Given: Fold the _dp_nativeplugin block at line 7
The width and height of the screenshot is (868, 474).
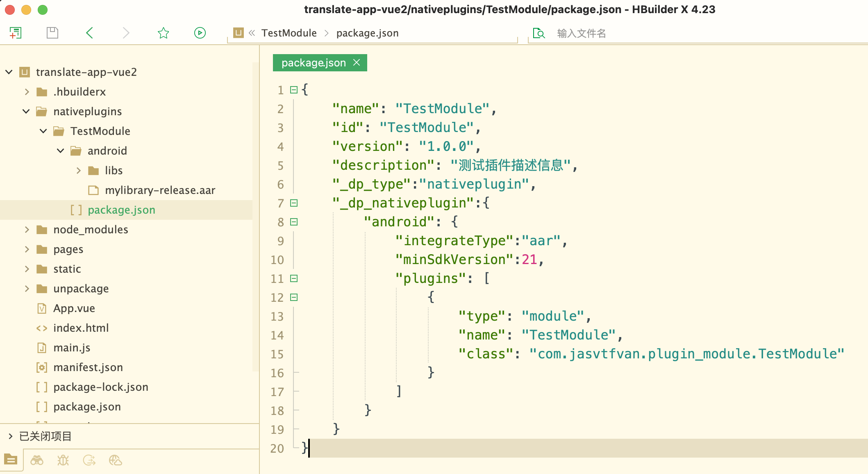Looking at the screenshot, I should pyautogui.click(x=294, y=203).
